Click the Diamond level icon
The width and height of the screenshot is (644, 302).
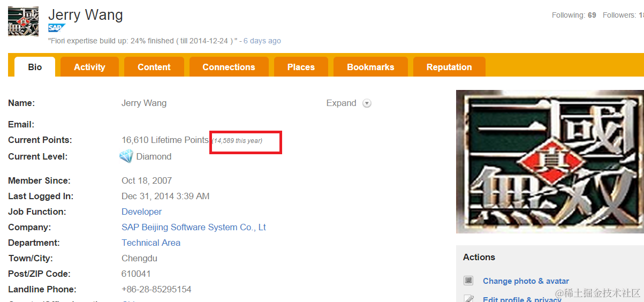(126, 156)
